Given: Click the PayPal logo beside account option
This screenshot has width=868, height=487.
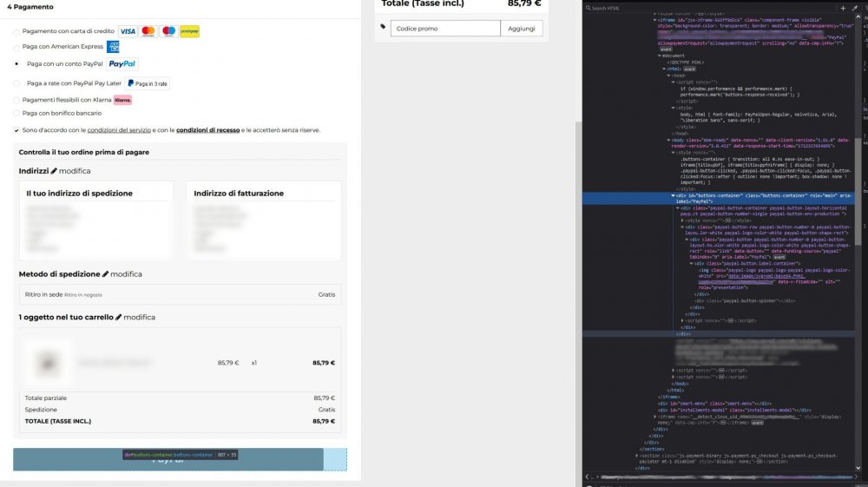Looking at the screenshot, I should pyautogui.click(x=122, y=63).
